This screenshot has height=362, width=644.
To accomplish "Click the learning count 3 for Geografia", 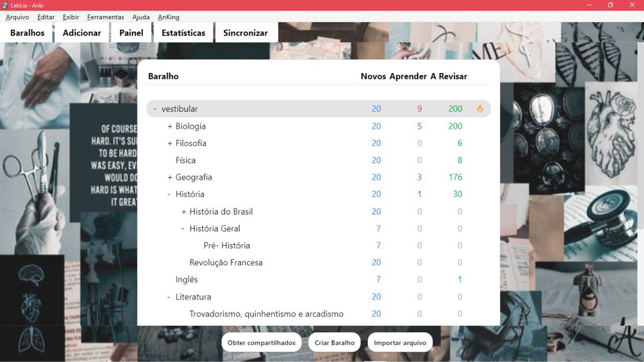I will pyautogui.click(x=420, y=177).
